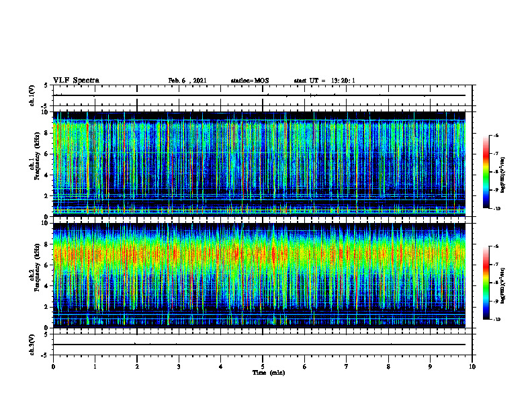Click the "start UT = 13:20:1" header text
This screenshot has height=411, width=532.
coord(324,81)
